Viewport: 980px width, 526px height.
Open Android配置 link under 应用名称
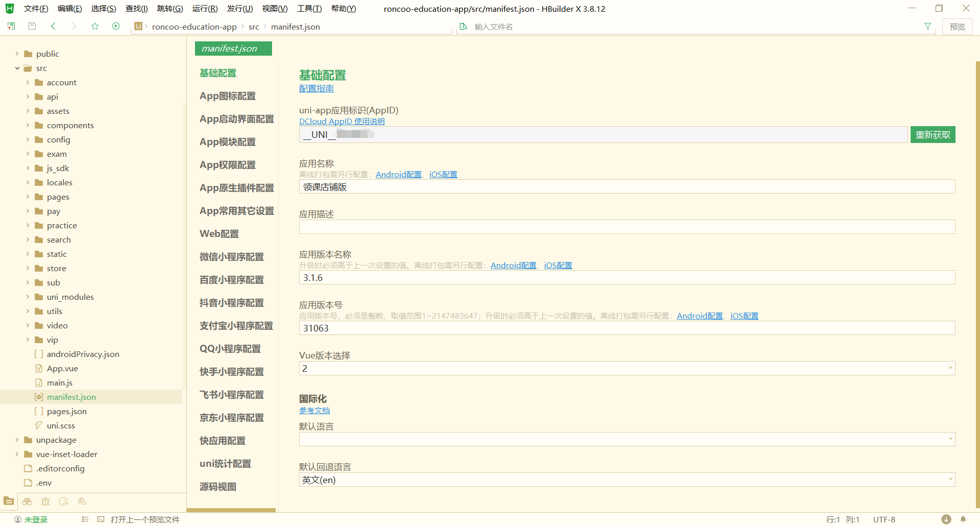click(399, 174)
